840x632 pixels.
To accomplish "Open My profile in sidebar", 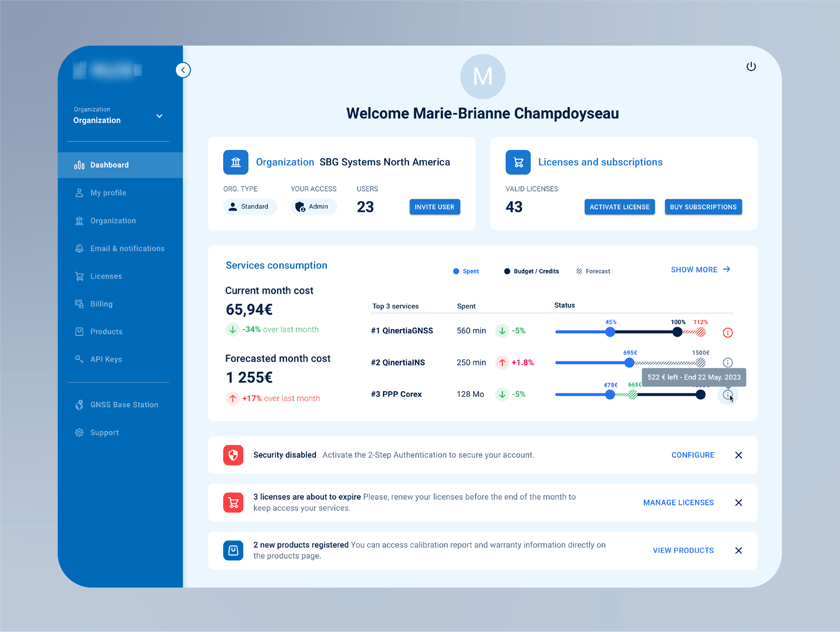I will point(108,193).
